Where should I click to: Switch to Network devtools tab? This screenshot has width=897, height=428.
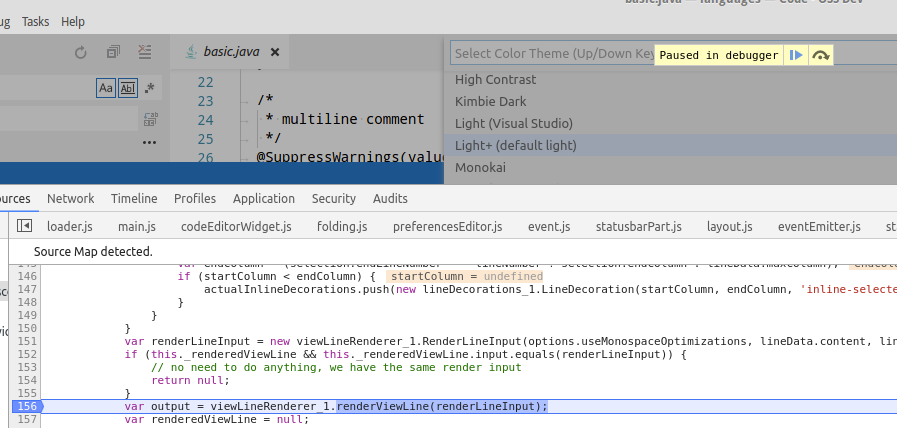tap(70, 199)
